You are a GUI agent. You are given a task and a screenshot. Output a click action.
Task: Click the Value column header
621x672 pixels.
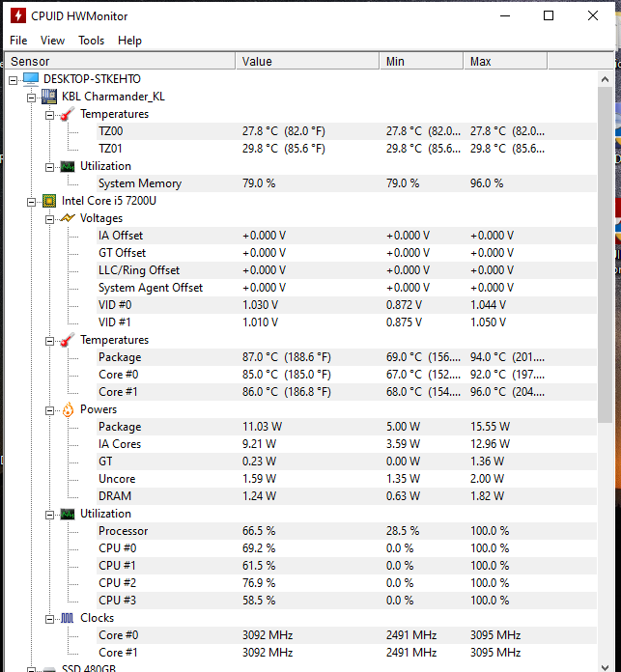coord(307,61)
